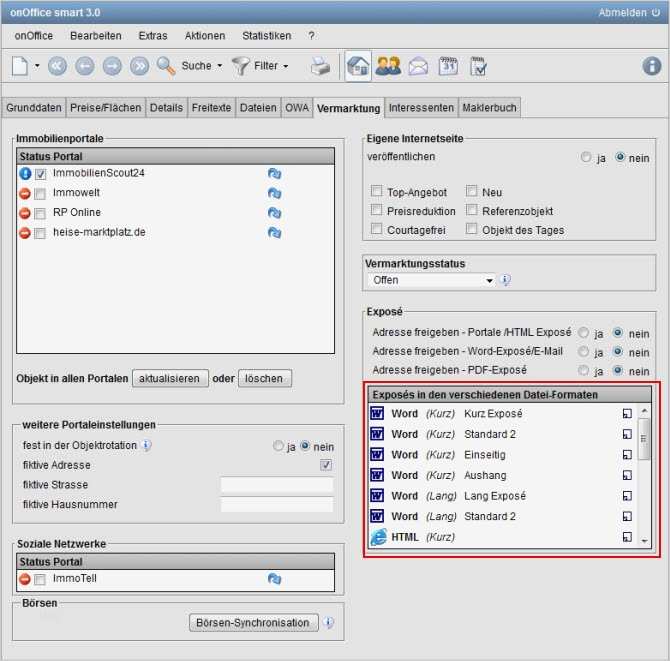The width and height of the screenshot is (670, 661).
Task: Click the printer icon in toolbar
Action: [320, 66]
